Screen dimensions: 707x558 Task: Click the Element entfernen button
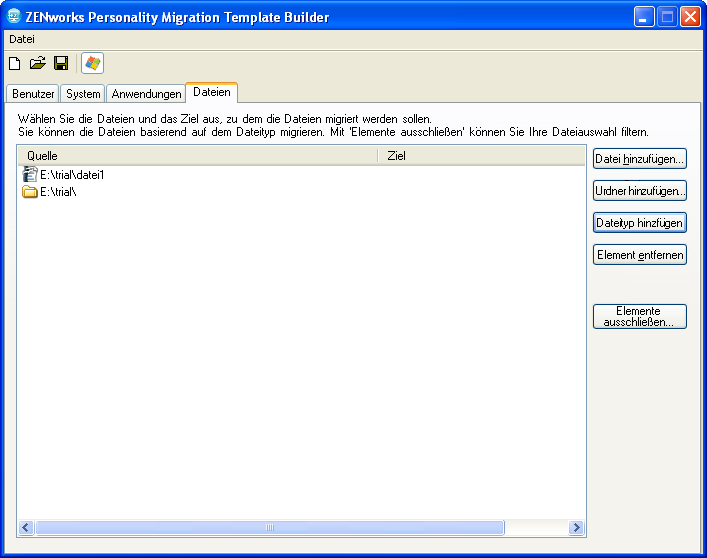tap(639, 255)
